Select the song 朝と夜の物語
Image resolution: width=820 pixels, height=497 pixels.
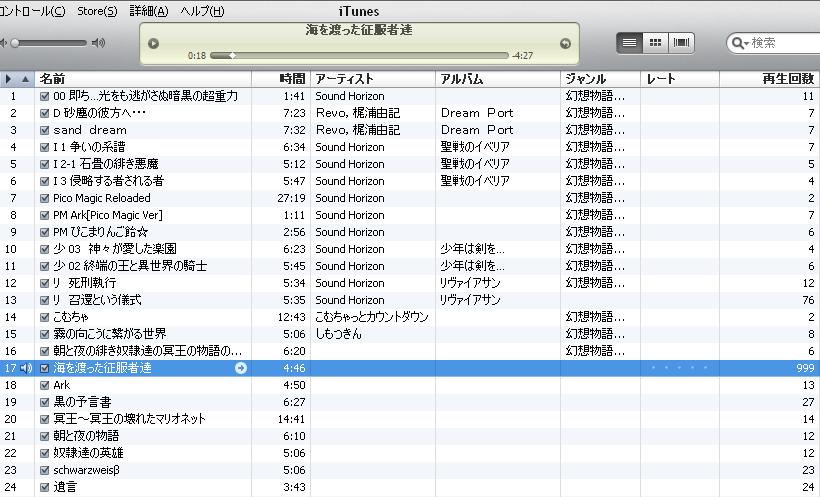click(x=86, y=436)
